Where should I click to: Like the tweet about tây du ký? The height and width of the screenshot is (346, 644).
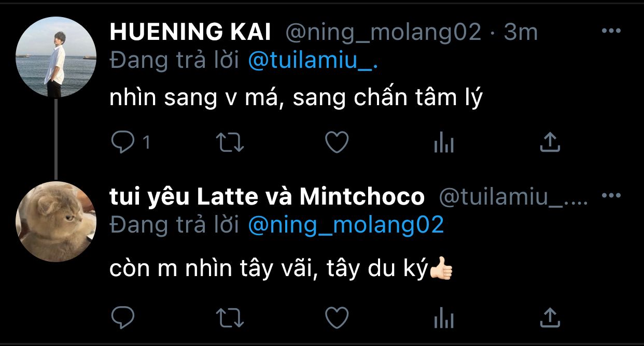click(x=337, y=316)
